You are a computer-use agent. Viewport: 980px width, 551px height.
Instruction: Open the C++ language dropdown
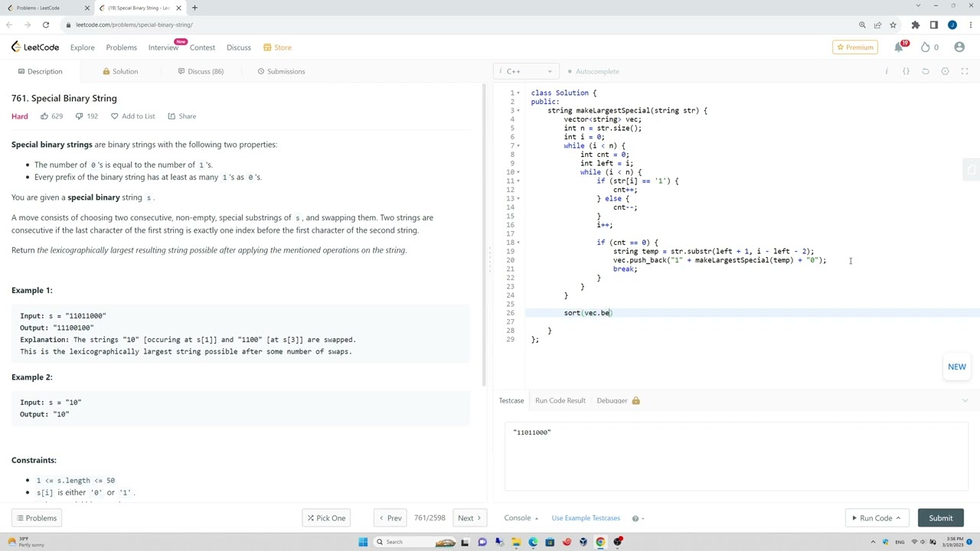pos(525,71)
